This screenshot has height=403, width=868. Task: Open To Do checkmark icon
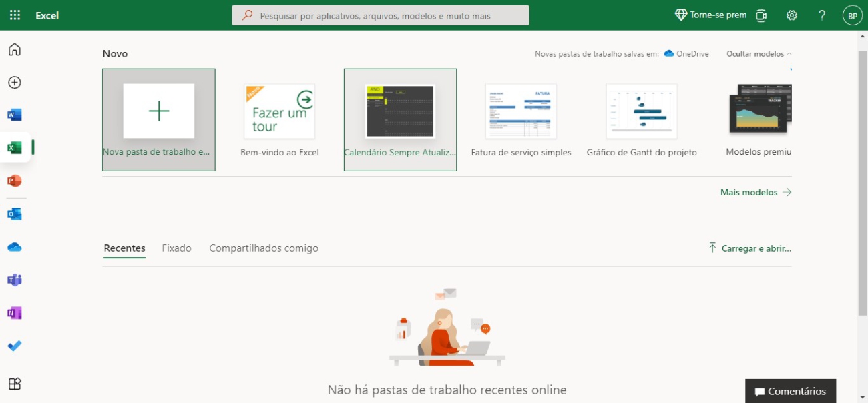(15, 346)
